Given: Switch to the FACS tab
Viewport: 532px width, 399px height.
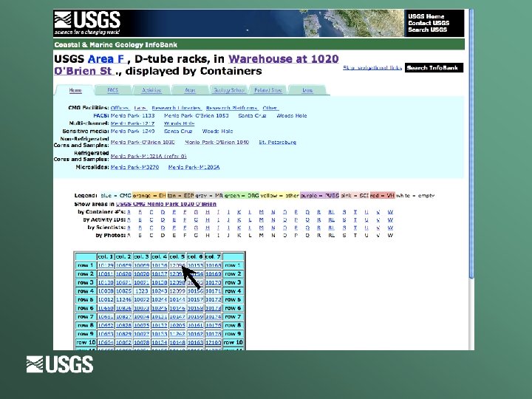Looking at the screenshot, I should click(112, 90).
